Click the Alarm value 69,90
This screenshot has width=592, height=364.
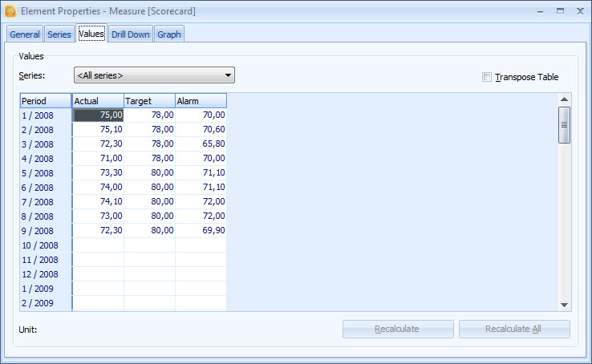click(201, 231)
